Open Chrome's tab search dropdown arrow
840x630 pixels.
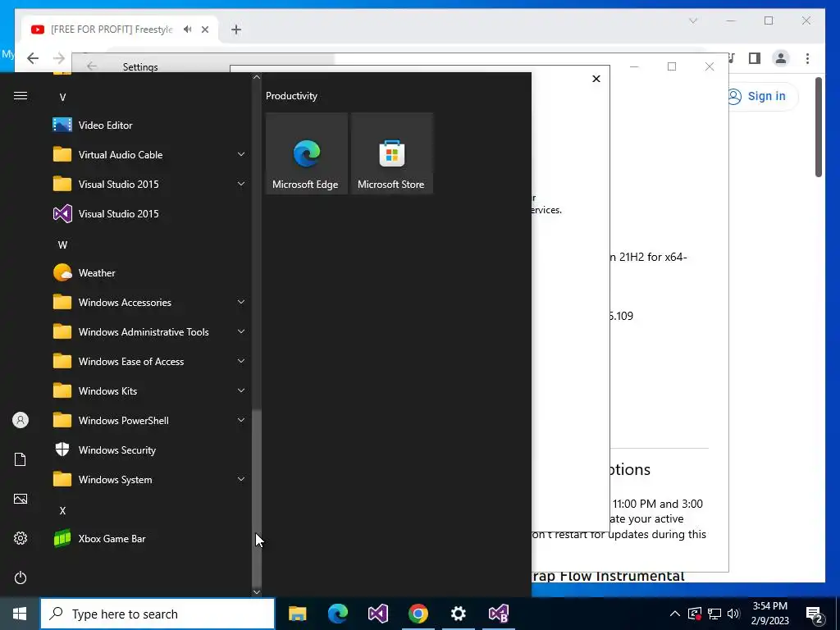692,21
